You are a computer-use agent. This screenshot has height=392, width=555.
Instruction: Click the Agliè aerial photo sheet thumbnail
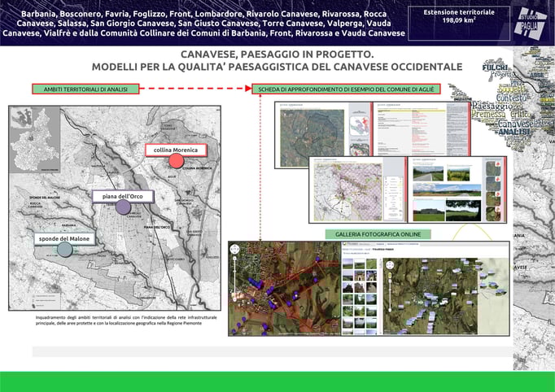coord(323,135)
